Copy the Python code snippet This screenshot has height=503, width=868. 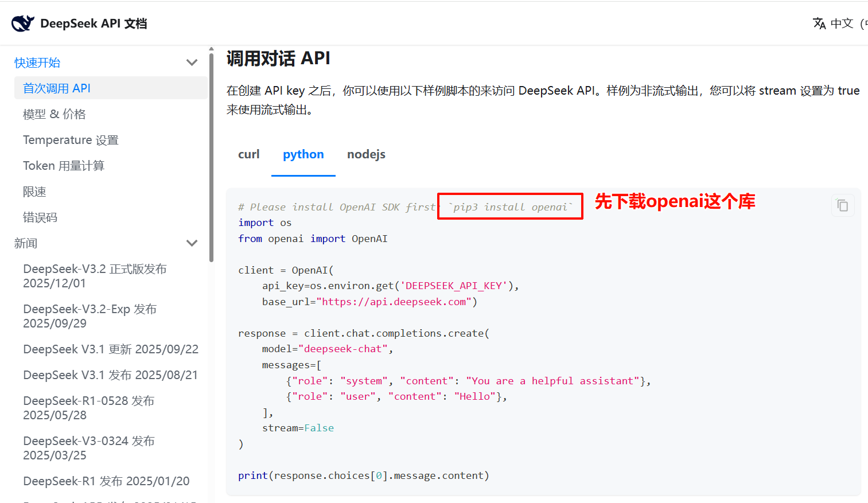[x=843, y=205]
